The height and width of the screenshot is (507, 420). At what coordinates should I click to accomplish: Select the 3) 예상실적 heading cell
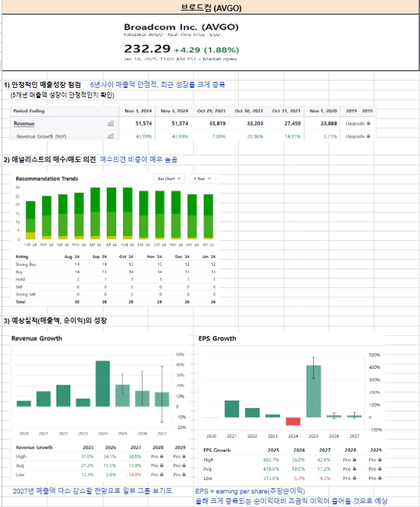point(55,321)
